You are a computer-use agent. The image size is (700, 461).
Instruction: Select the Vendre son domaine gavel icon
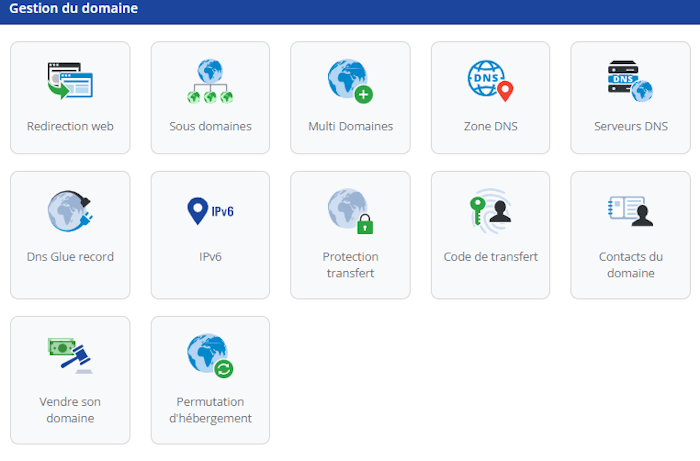pyautogui.click(x=70, y=356)
